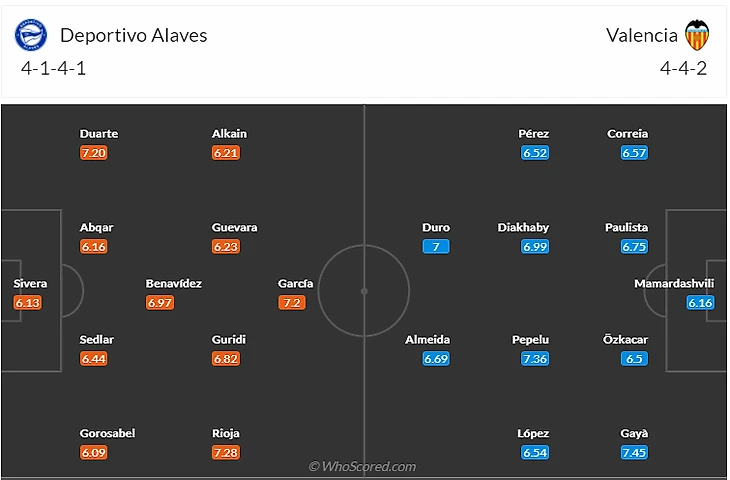Click Gorosabel's 6.09 rating badge
Screen dimensions: 730x480
93,453
